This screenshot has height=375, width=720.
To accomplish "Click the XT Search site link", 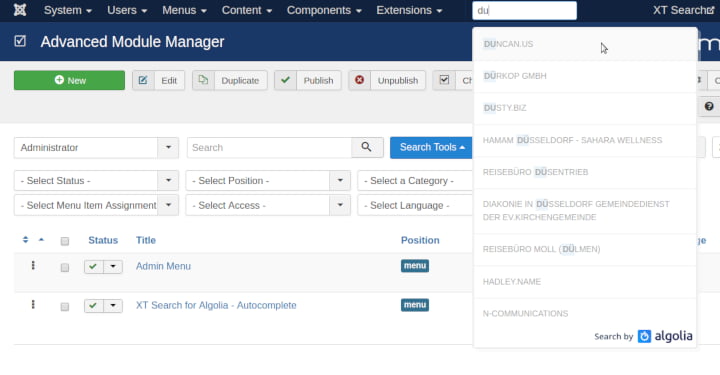I will tap(683, 10).
